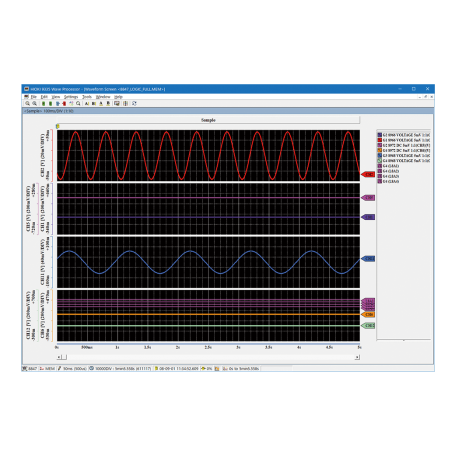Click the refresh arrows toolbar icon
Viewport: 455px width, 455px height.
click(x=134, y=104)
